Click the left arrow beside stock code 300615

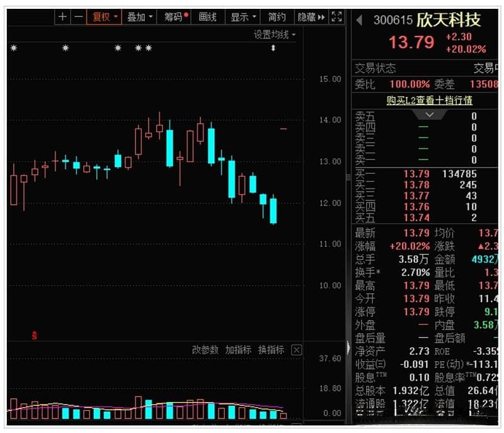[x=359, y=20]
